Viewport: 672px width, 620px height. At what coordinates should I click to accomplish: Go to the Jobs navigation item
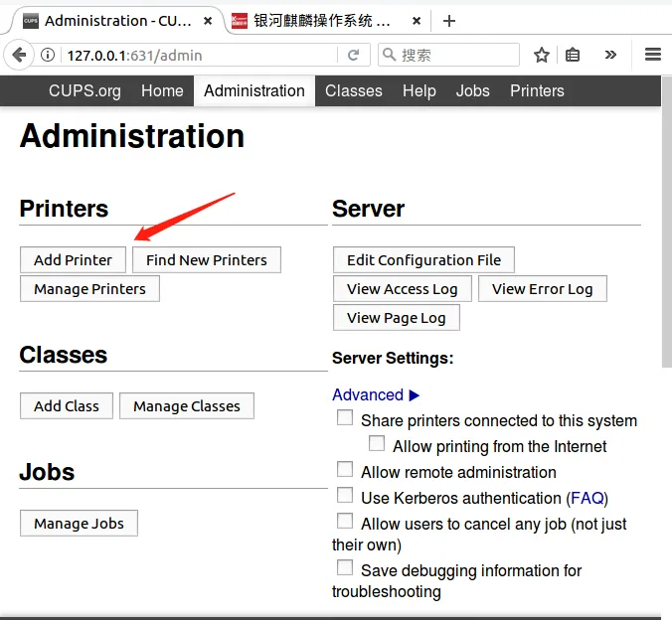tap(472, 90)
